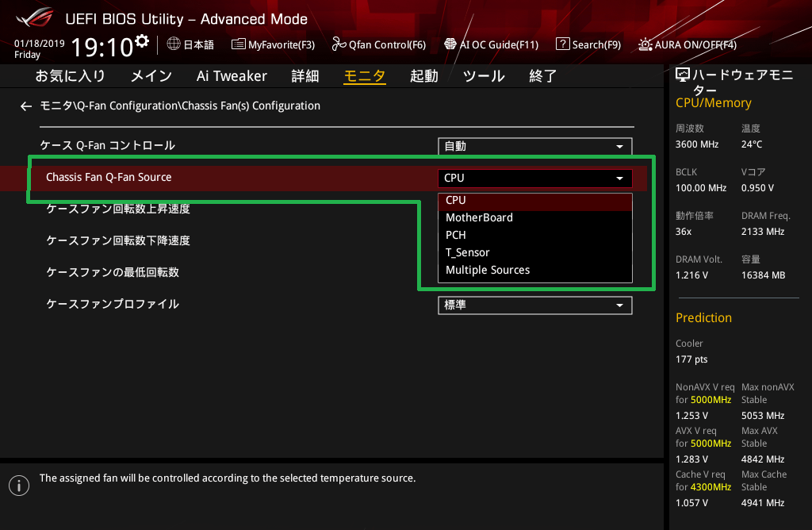Click the 3600 MHz frequency value
This screenshot has height=530, width=812.
697,144
